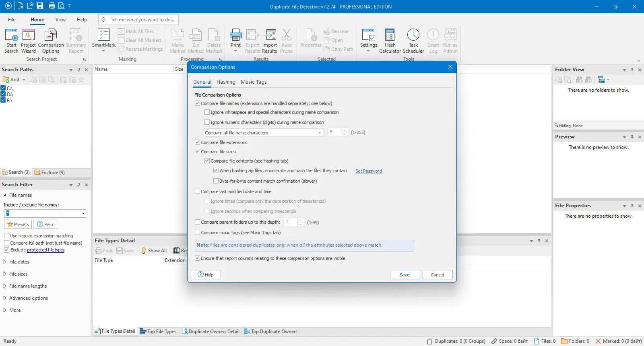Viewport: 644px width, 346px height.
Task: Close the File Properties panel
Action: (x=640, y=206)
